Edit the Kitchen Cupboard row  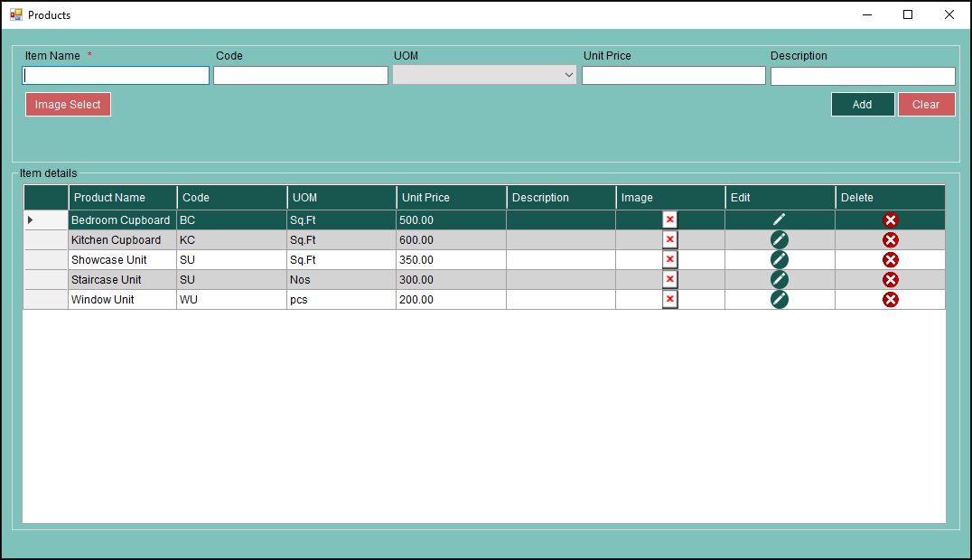[779, 239]
